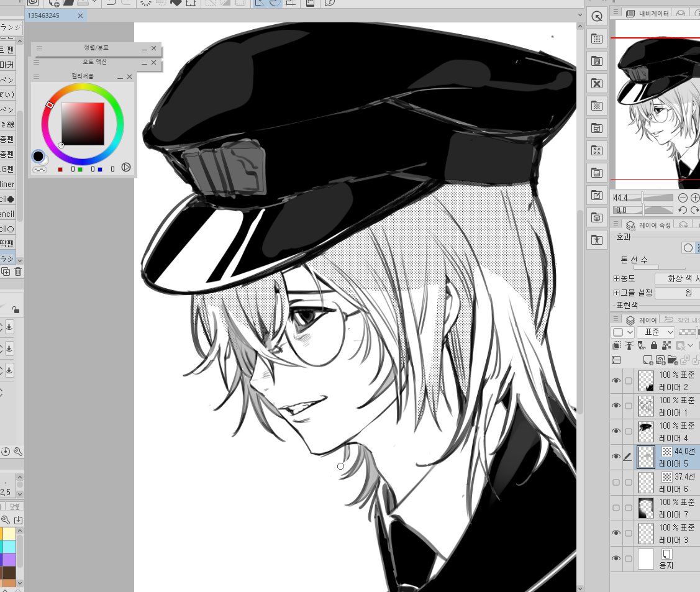The height and width of the screenshot is (592, 700).
Task: Click the transparent color swatch under color wheel
Action: point(40,170)
